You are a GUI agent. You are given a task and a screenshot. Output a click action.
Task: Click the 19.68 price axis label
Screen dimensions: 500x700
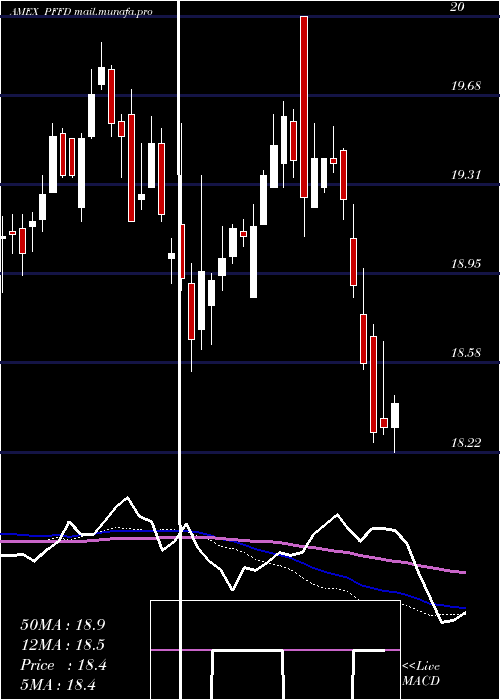pos(466,86)
